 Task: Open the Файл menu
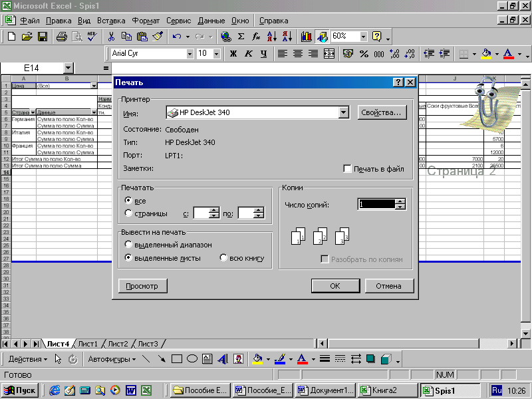pos(29,21)
